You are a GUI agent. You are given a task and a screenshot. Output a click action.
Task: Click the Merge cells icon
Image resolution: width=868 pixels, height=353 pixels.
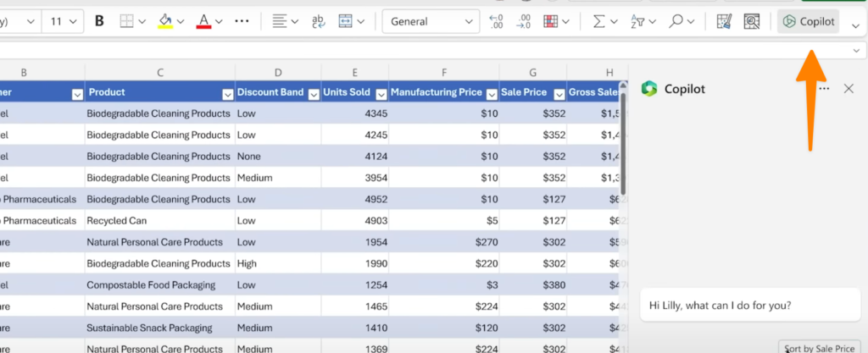(346, 21)
